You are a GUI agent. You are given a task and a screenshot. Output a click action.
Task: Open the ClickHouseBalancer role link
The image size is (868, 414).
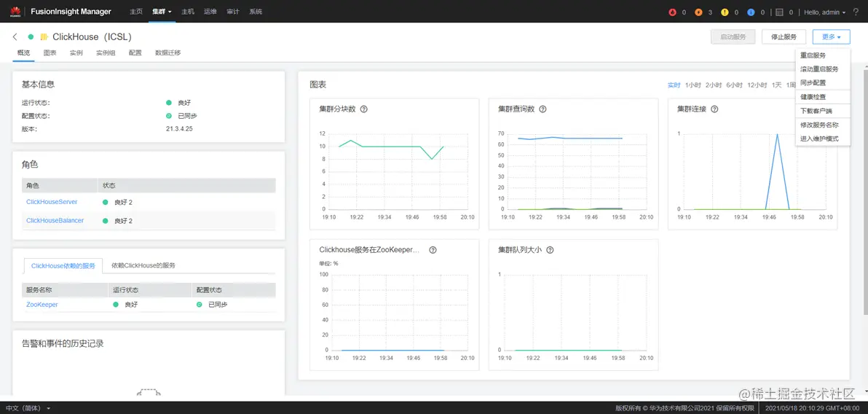55,221
